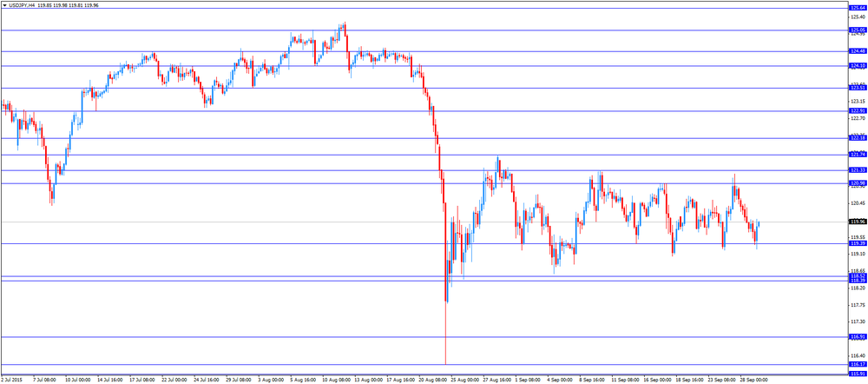Click the 22 Jul 00:00 time label

(174, 381)
